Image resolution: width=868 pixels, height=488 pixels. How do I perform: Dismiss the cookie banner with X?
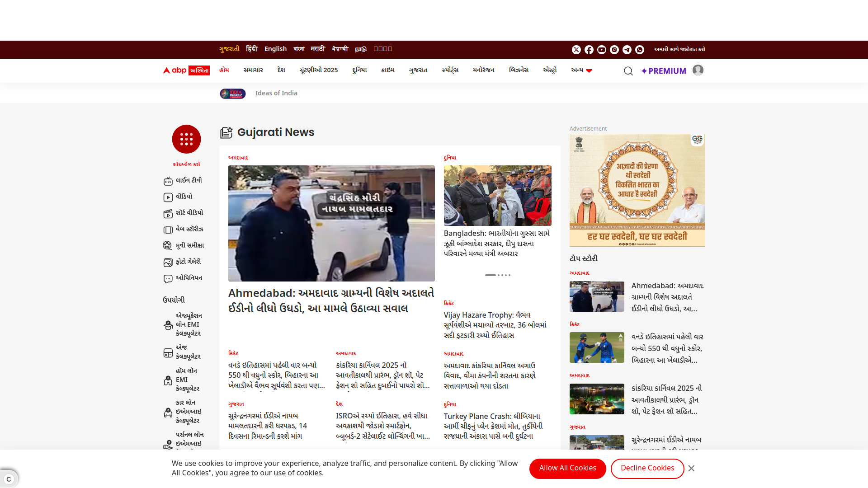pyautogui.click(x=691, y=468)
